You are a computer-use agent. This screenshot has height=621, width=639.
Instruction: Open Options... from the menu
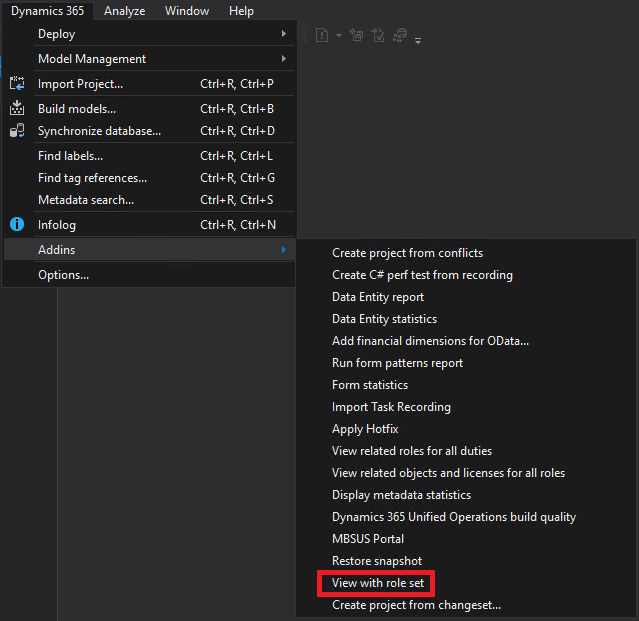click(x=149, y=275)
